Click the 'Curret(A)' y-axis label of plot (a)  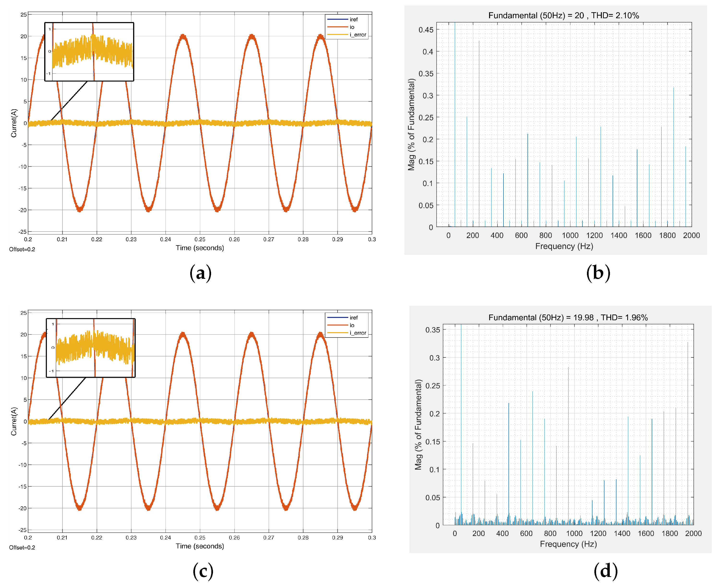pos(14,123)
